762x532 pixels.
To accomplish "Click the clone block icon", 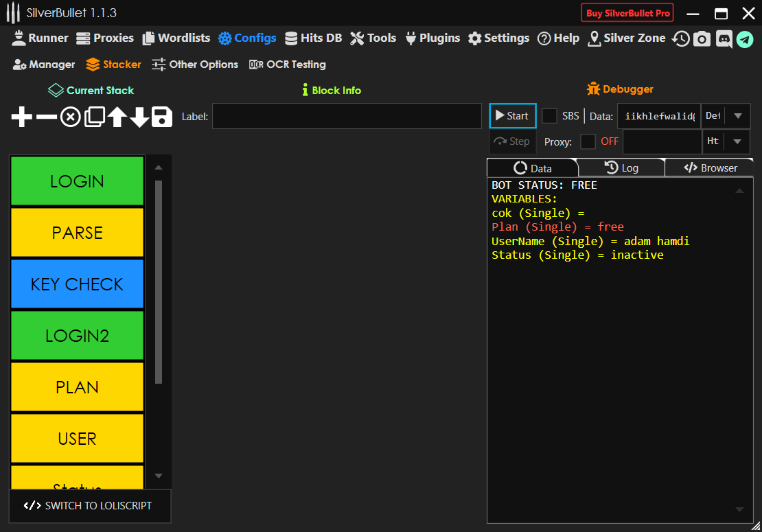I will click(x=94, y=117).
